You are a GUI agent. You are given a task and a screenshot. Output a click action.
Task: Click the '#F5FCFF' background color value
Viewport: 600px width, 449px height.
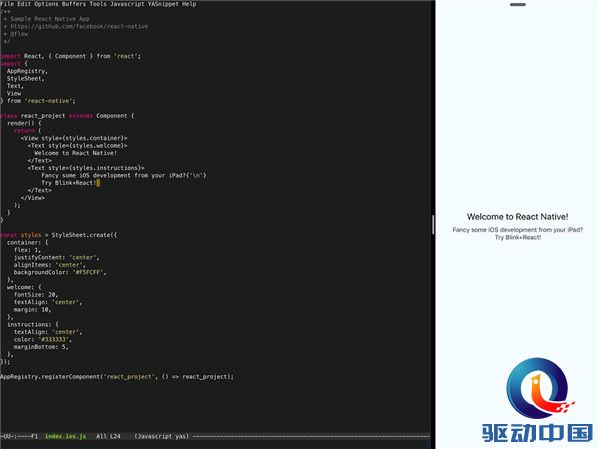(x=88, y=271)
